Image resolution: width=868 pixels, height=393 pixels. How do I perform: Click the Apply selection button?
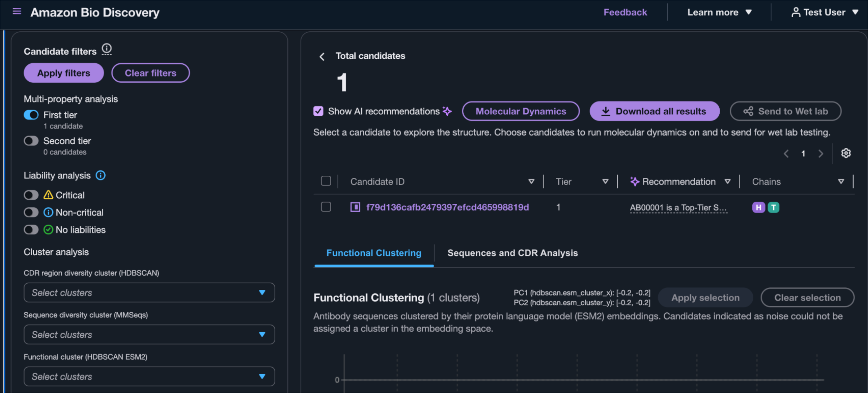click(705, 298)
